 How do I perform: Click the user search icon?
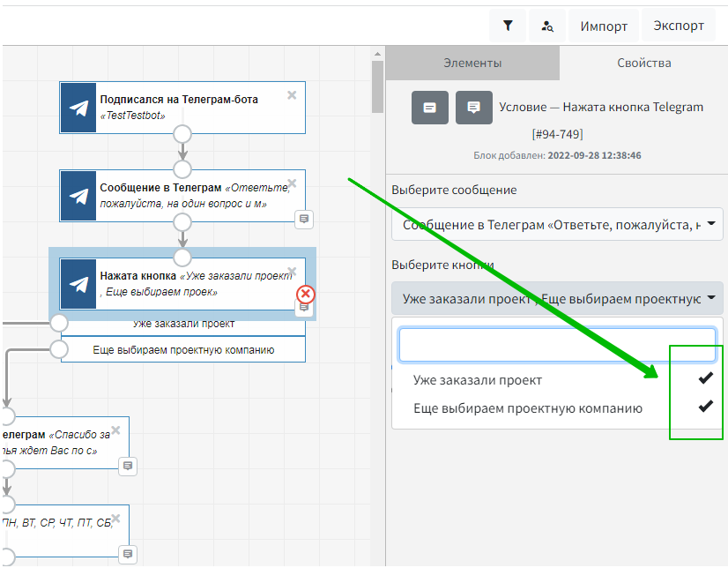click(x=547, y=26)
